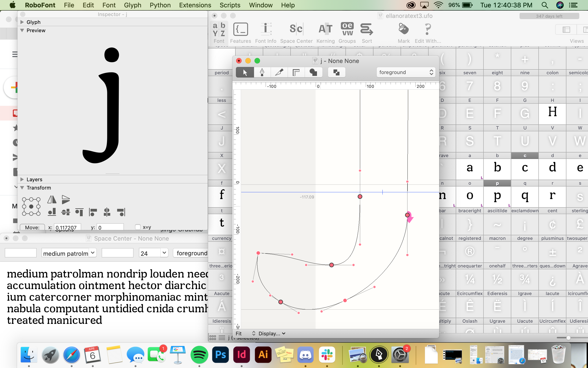Open Kerning panel from toolbar

tap(326, 33)
